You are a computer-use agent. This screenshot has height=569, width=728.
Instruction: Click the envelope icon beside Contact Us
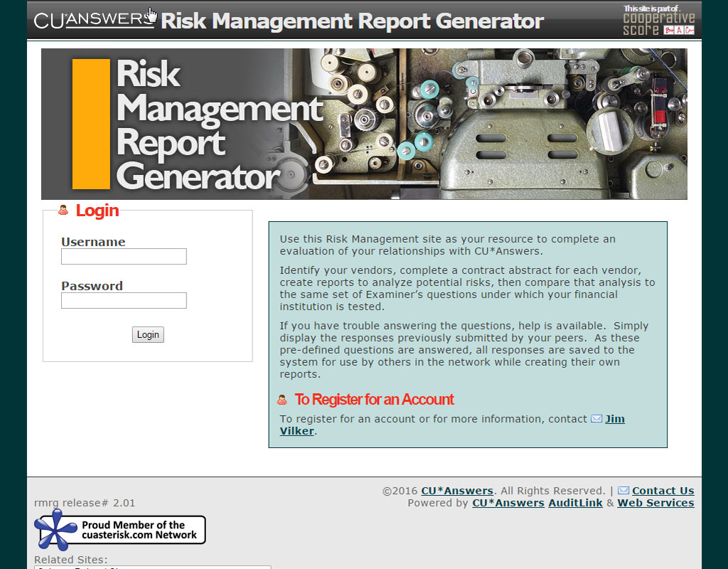coord(623,491)
